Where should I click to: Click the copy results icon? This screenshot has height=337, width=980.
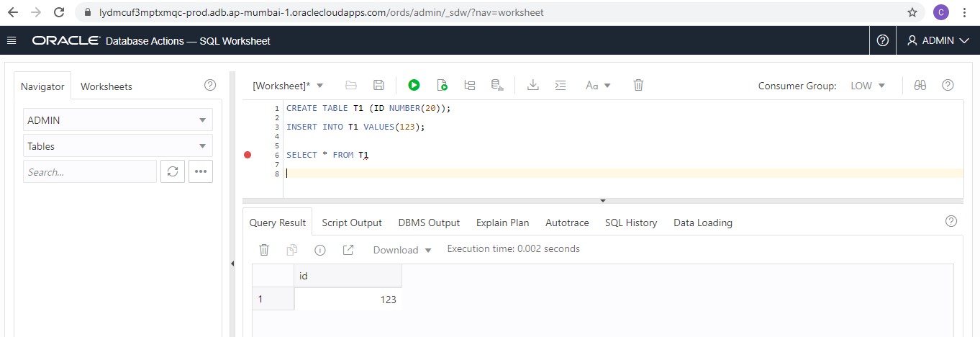tap(292, 250)
